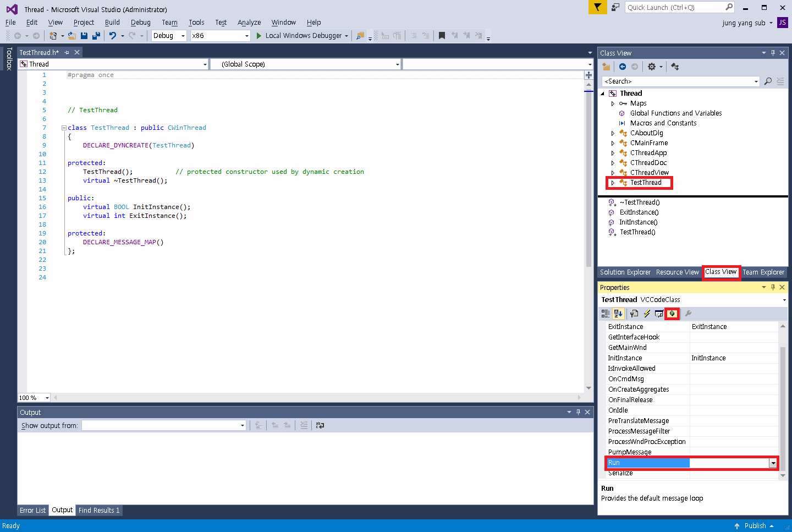Toggle pin on TestThread.h document tab
The height and width of the screenshot is (532, 792).
click(x=67, y=53)
